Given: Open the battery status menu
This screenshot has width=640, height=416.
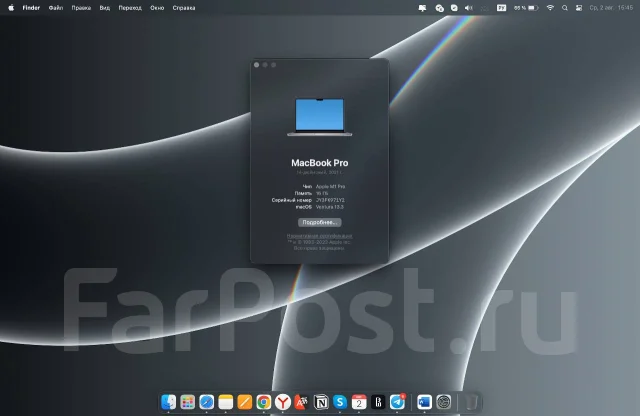Looking at the screenshot, I should pos(526,8).
